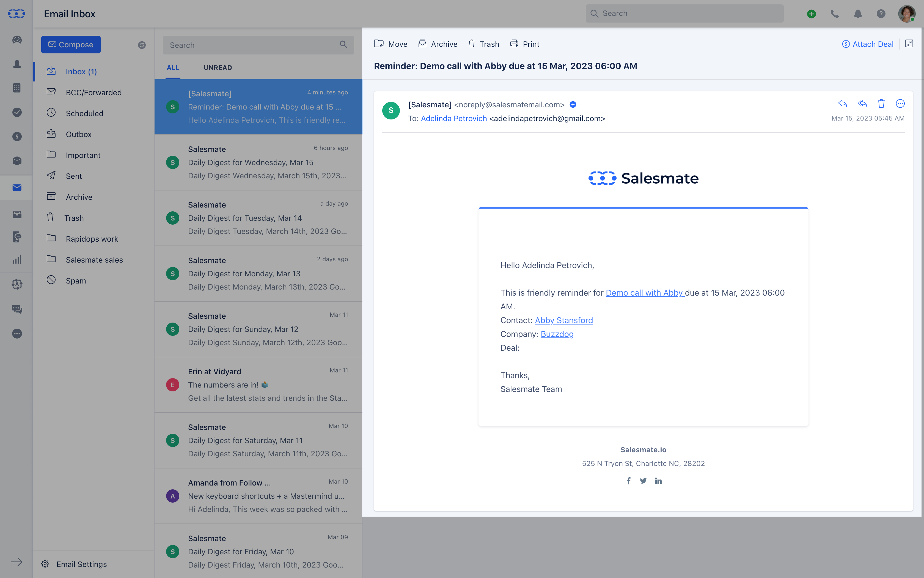Image resolution: width=924 pixels, height=578 pixels.
Task: Open the Trash folder in sidebar
Action: [x=94, y=218]
